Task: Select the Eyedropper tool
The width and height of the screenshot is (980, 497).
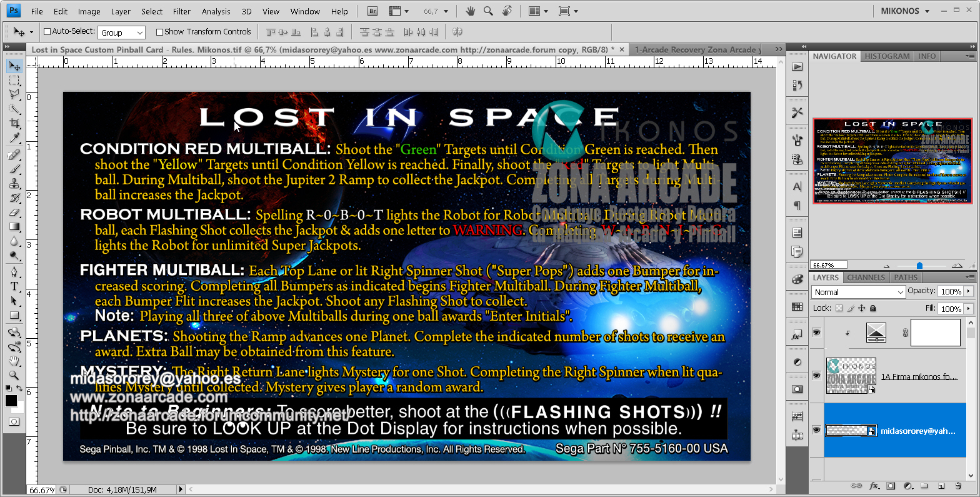Action: tap(14, 138)
